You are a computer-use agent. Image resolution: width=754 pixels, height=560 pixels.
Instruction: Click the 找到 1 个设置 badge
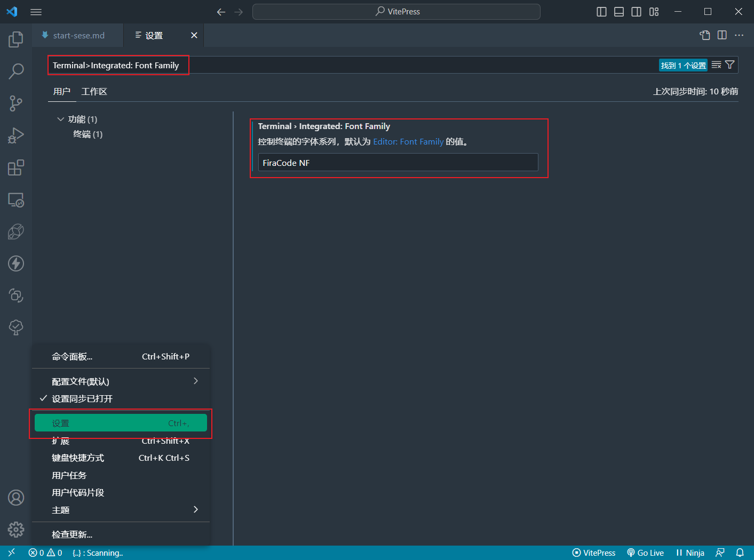pos(683,65)
